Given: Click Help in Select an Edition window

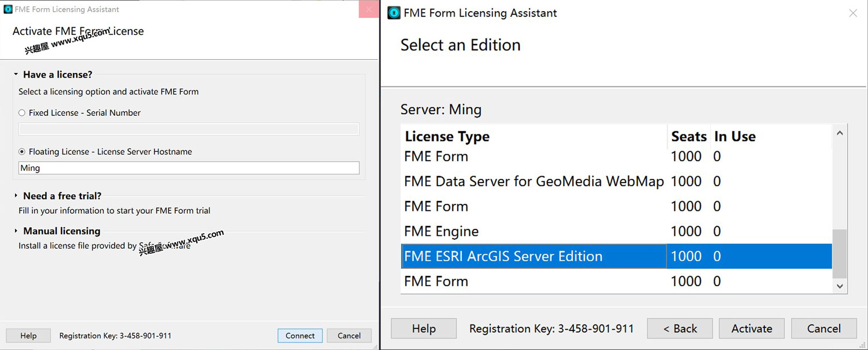Looking at the screenshot, I should [x=424, y=329].
